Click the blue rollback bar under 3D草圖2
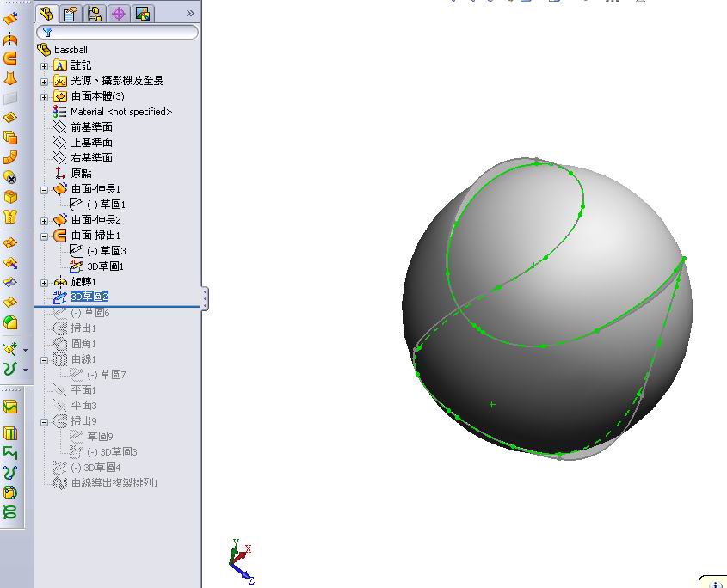 tap(117, 306)
